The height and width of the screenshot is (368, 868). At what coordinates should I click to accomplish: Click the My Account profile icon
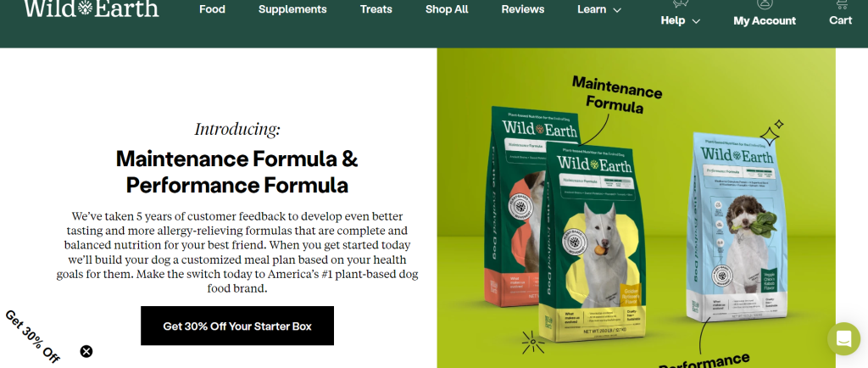[765, 4]
